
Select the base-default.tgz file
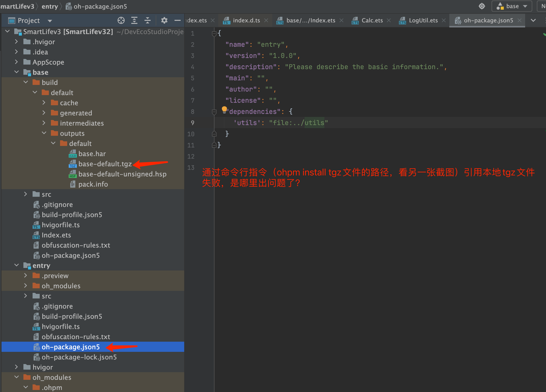[105, 164]
